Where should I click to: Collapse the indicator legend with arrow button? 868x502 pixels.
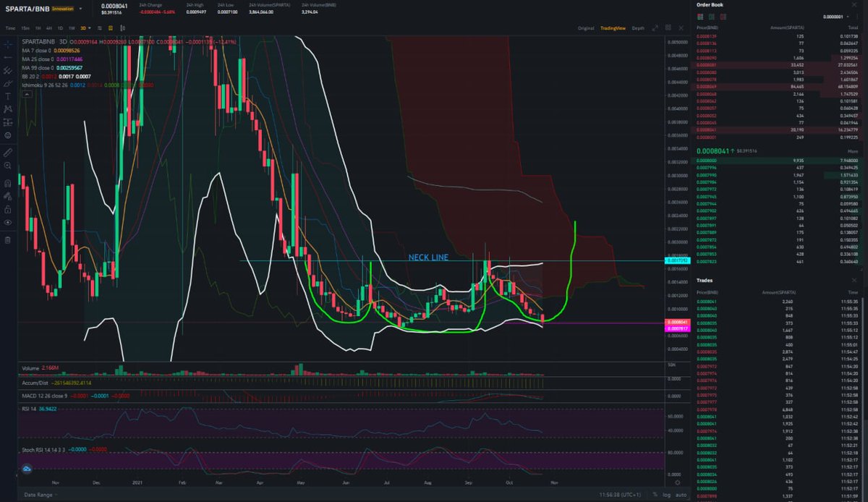pyautogui.click(x=27, y=93)
